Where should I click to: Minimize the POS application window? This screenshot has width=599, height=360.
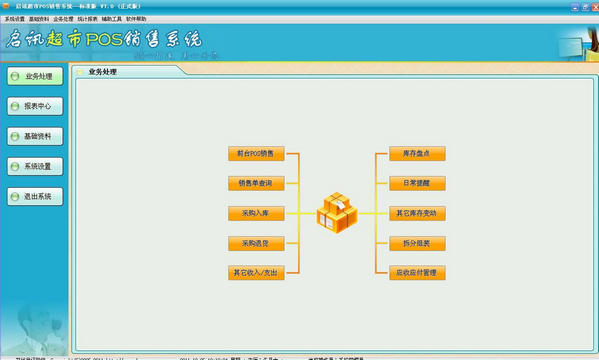[575, 7]
